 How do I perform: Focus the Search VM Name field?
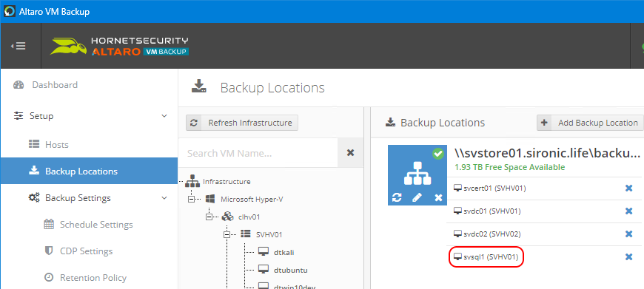[258, 153]
